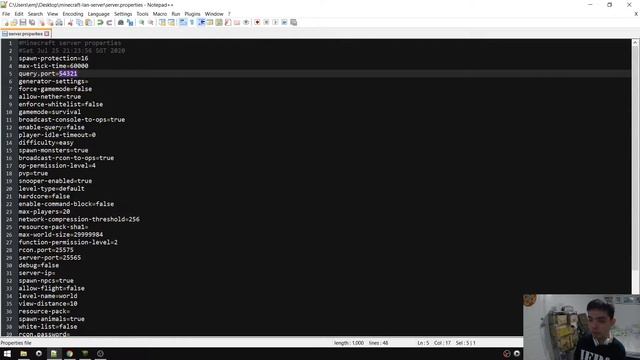640x360 pixels.
Task: Open the Edit menu
Action: point(19,14)
